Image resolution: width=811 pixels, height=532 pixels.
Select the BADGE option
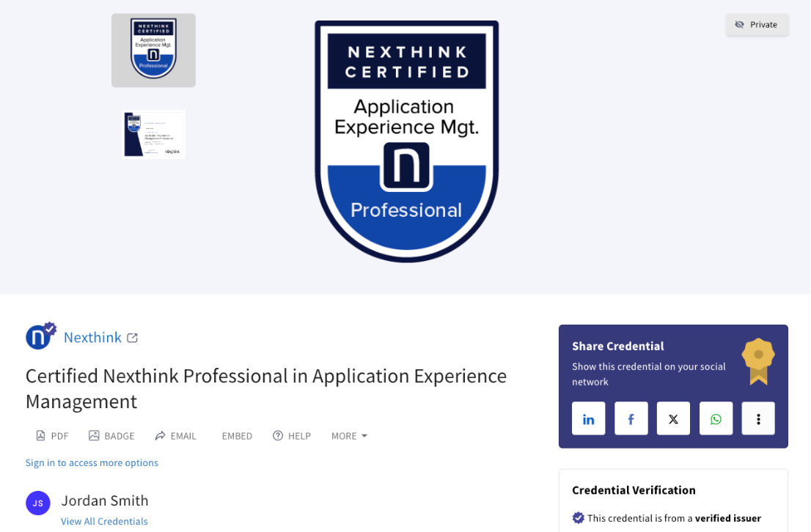(111, 436)
